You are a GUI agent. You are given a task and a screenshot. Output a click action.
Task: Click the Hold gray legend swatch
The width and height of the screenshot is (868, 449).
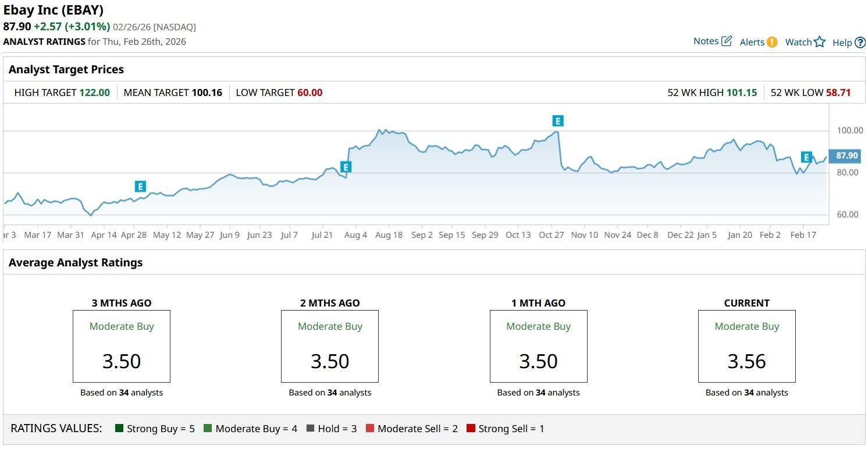(x=310, y=429)
